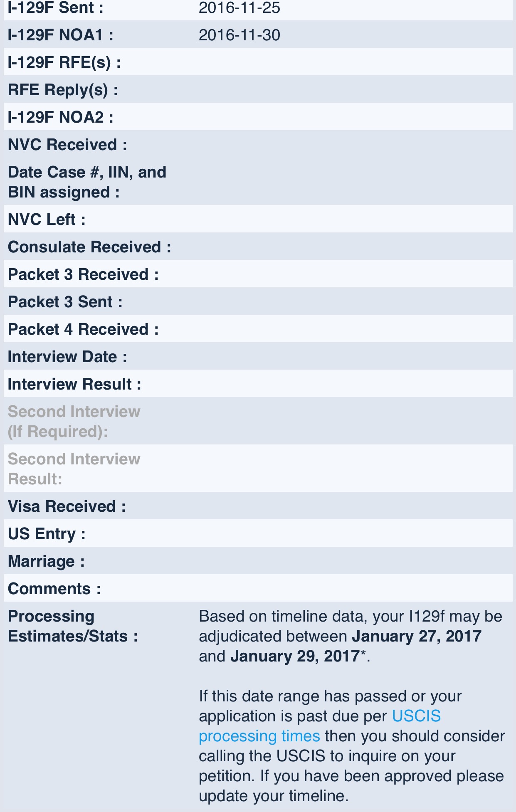Select the RFE Reply(s) label
This screenshot has width=516, height=812.
pos(62,90)
